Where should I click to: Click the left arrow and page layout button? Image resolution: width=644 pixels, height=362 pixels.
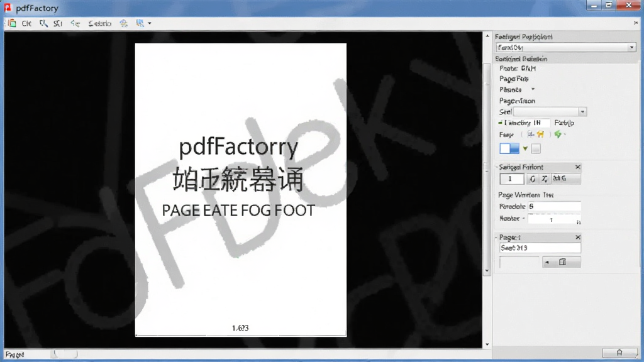562,262
